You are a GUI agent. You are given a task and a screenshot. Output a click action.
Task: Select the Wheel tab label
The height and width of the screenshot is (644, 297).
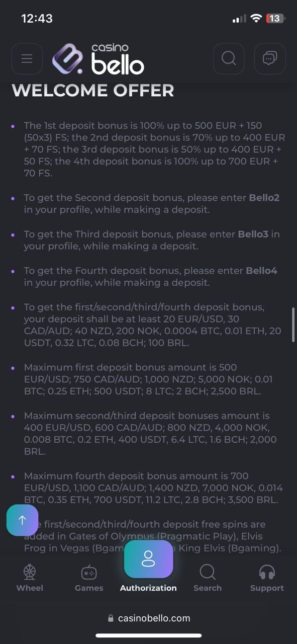click(30, 588)
